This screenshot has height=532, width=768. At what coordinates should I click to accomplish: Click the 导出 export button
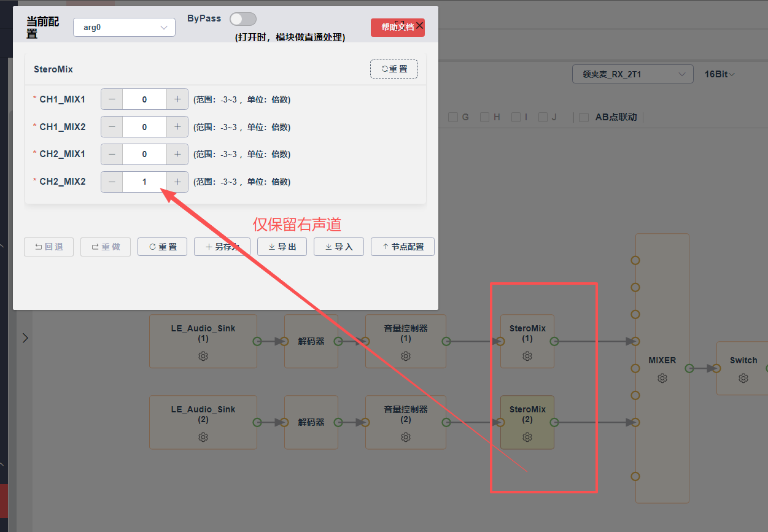[282, 247]
